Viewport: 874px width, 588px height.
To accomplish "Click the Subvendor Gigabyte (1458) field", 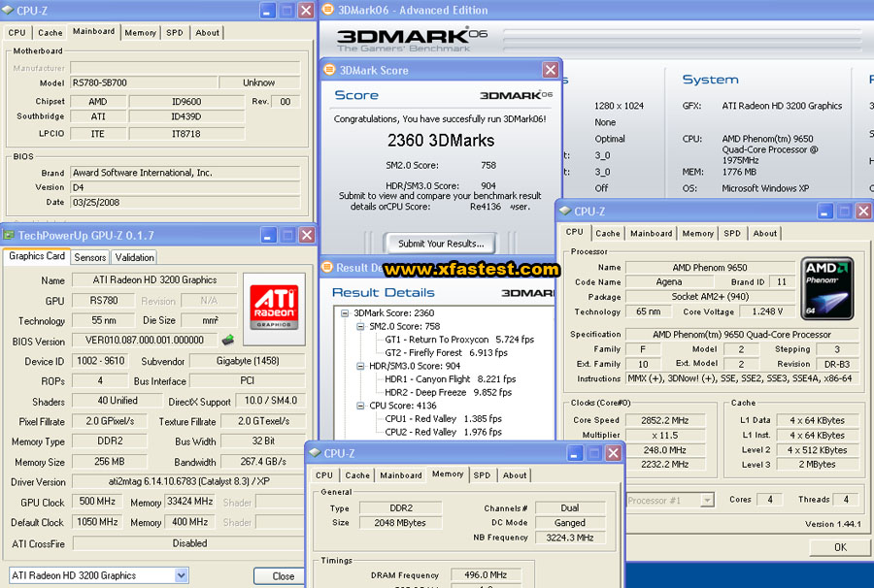I will pyautogui.click(x=248, y=361).
